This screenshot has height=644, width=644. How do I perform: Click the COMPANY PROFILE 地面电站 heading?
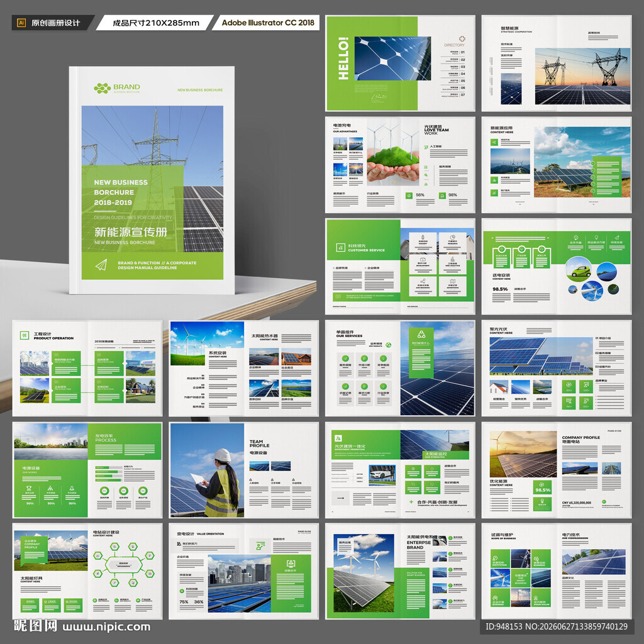[580, 440]
